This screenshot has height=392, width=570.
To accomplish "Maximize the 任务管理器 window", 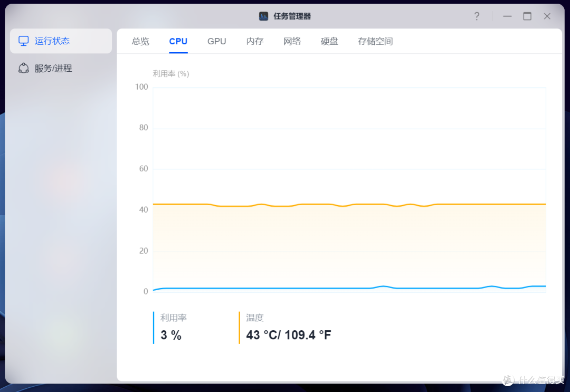I will (x=527, y=16).
